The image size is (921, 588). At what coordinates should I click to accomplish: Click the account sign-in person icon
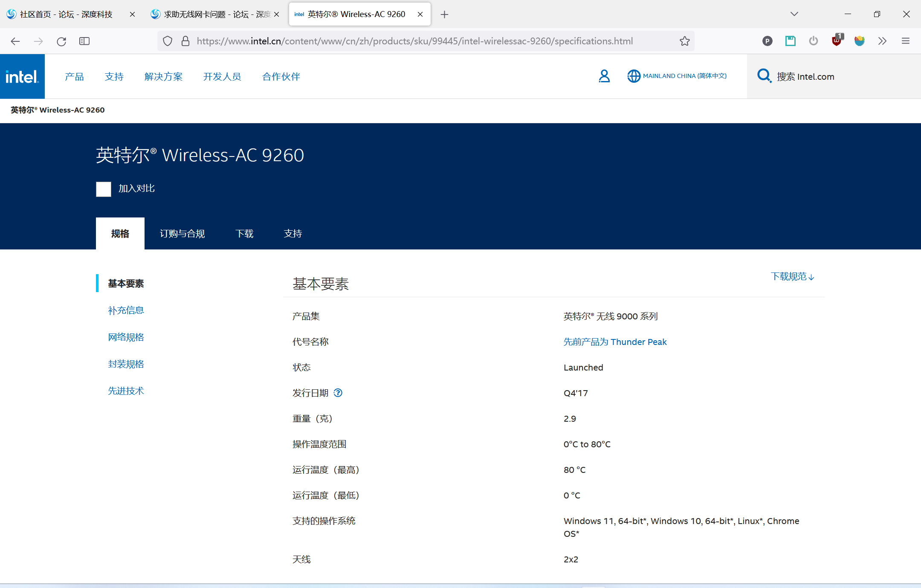coord(604,76)
